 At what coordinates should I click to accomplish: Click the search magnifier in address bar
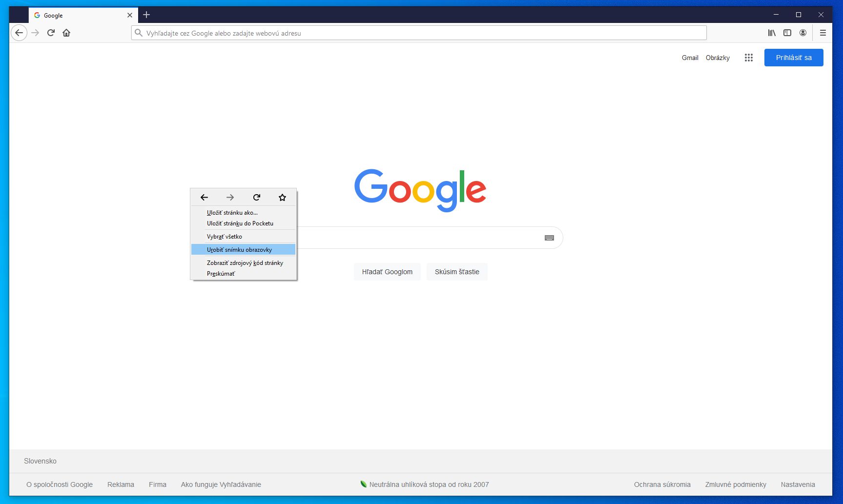coord(139,33)
